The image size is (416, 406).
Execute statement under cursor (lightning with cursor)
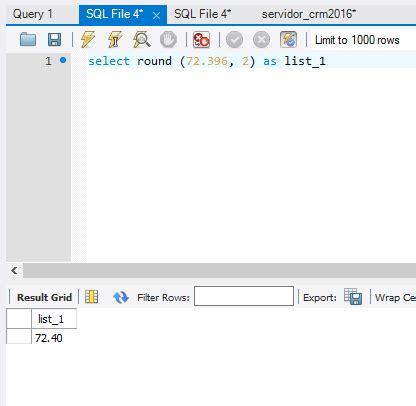115,40
